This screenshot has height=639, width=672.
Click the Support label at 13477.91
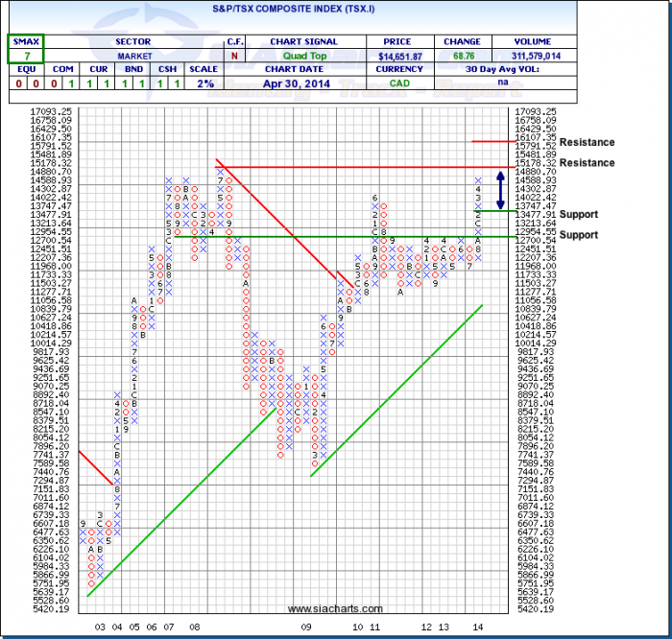tap(579, 214)
